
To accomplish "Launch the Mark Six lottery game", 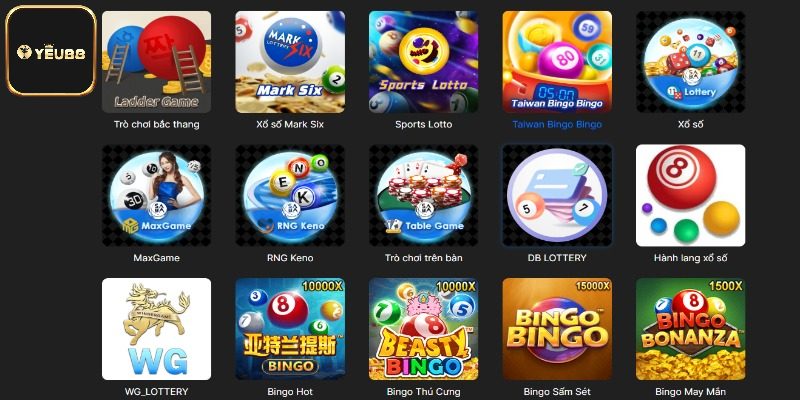I will click(290, 62).
